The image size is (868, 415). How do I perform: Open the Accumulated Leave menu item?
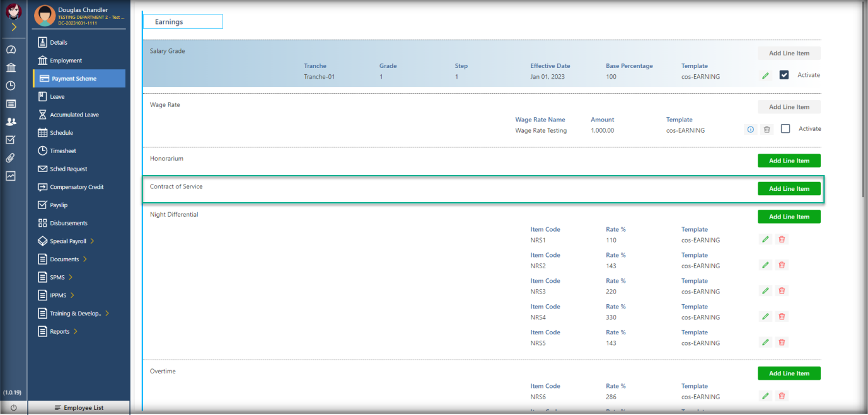pos(74,115)
